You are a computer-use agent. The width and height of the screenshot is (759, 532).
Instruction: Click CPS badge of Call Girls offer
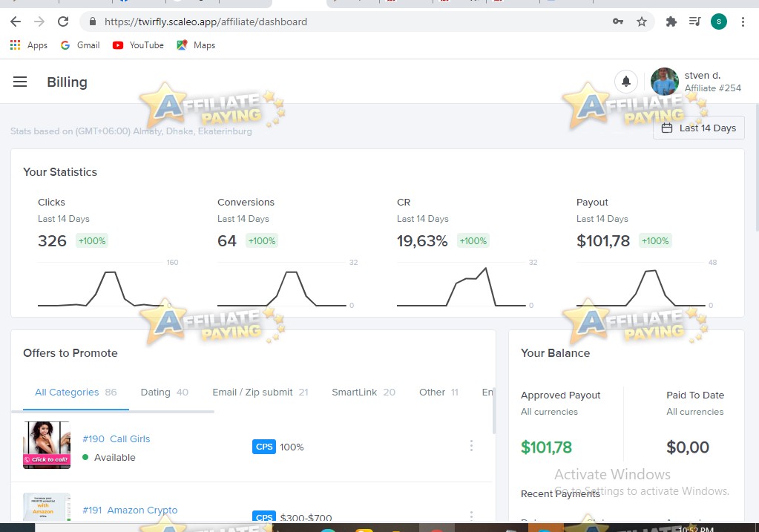pyautogui.click(x=264, y=447)
